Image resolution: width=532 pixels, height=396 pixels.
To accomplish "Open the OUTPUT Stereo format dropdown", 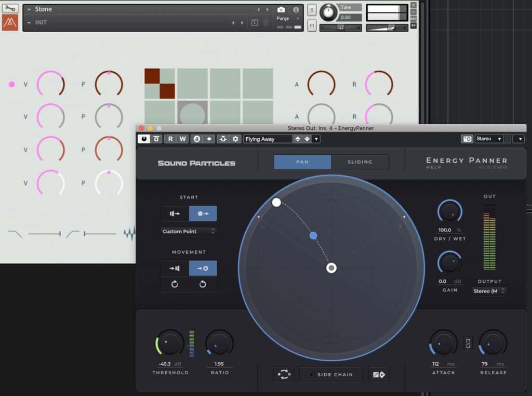I will coord(489,291).
